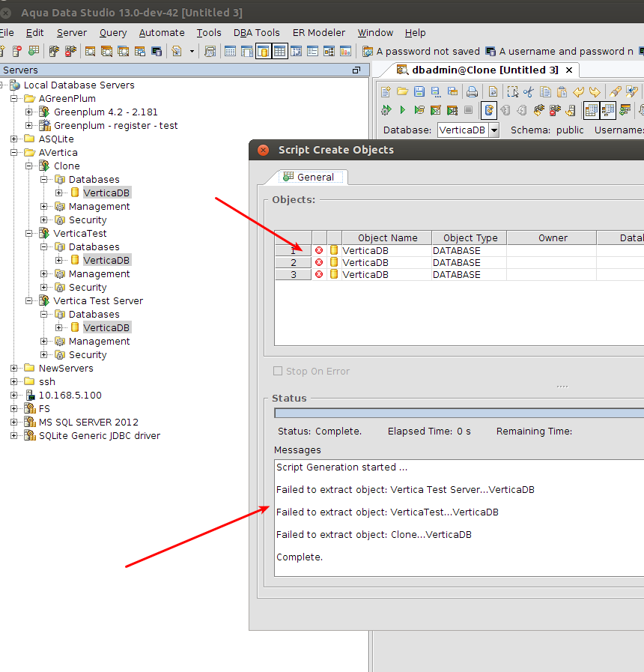
Task: Close the Script Create Objects dialog
Action: click(x=263, y=150)
